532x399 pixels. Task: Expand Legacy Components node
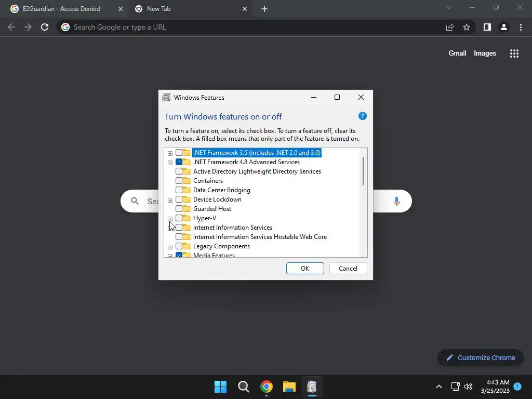[x=170, y=247]
